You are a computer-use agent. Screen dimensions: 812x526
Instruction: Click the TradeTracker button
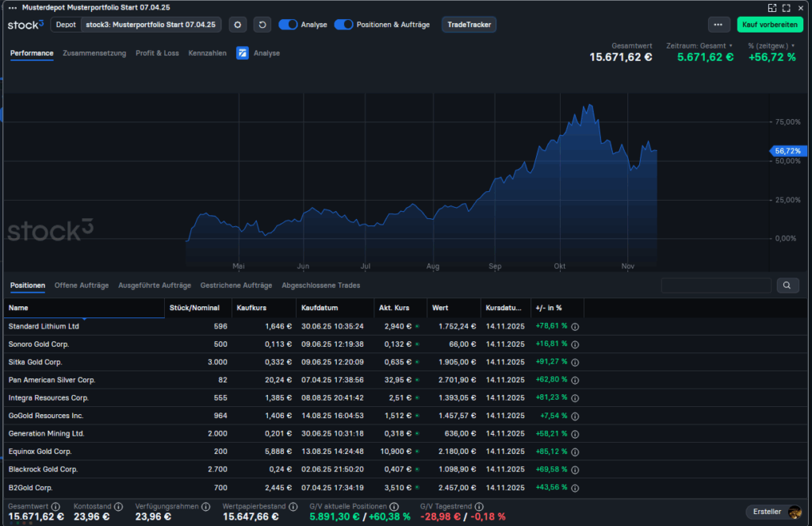469,25
